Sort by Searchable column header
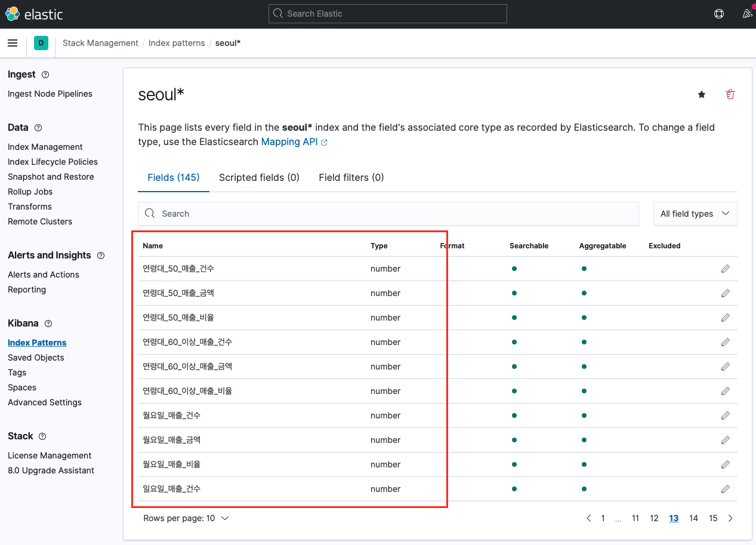This screenshot has width=756, height=545. tap(529, 246)
